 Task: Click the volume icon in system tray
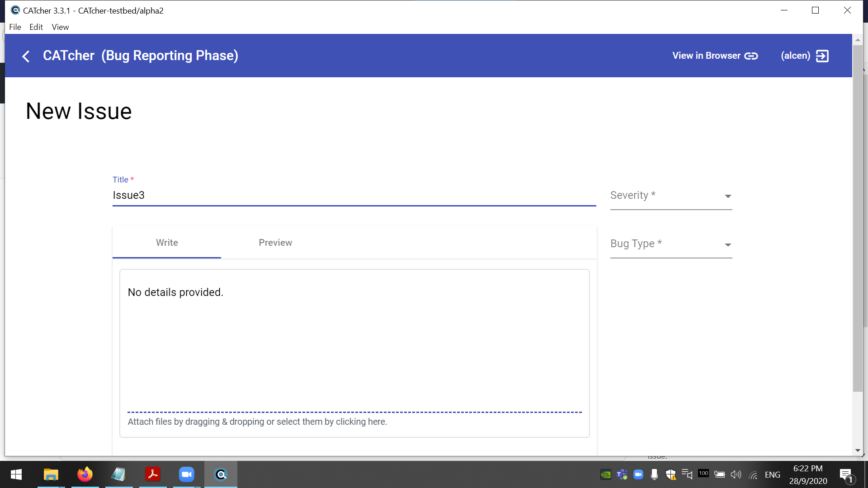(x=736, y=474)
